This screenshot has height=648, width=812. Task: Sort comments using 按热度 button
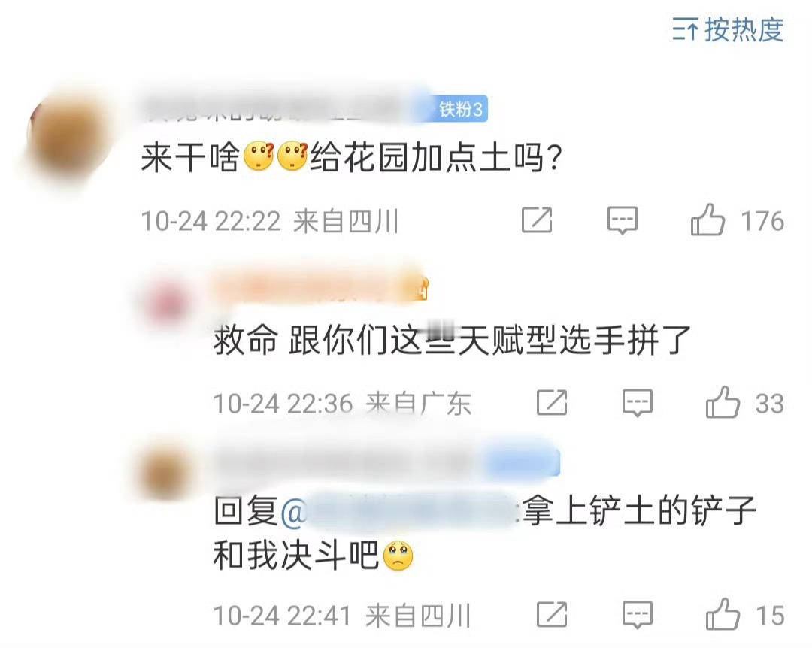click(728, 29)
